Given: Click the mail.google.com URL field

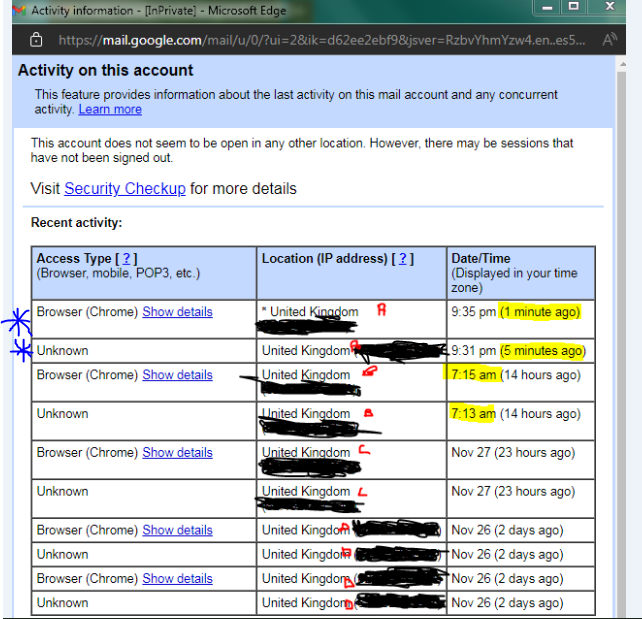Looking at the screenshot, I should coord(322,40).
